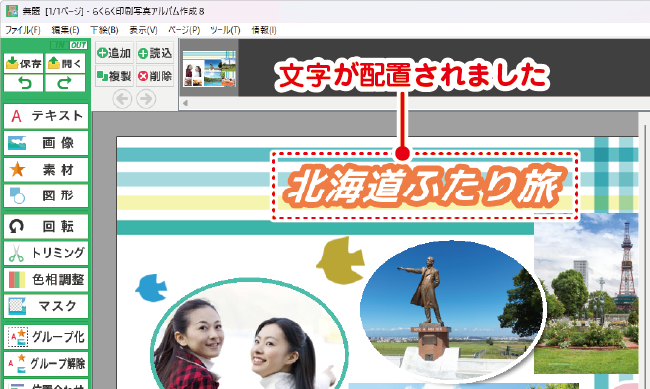
Task: Redo the action with the right arrow
Action: click(65, 83)
